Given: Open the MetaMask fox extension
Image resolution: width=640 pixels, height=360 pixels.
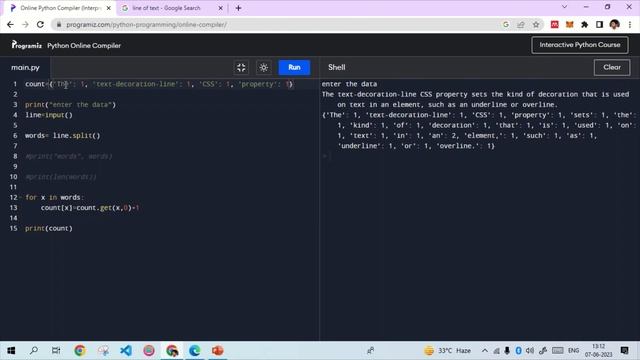Looking at the screenshot, I should [569, 24].
